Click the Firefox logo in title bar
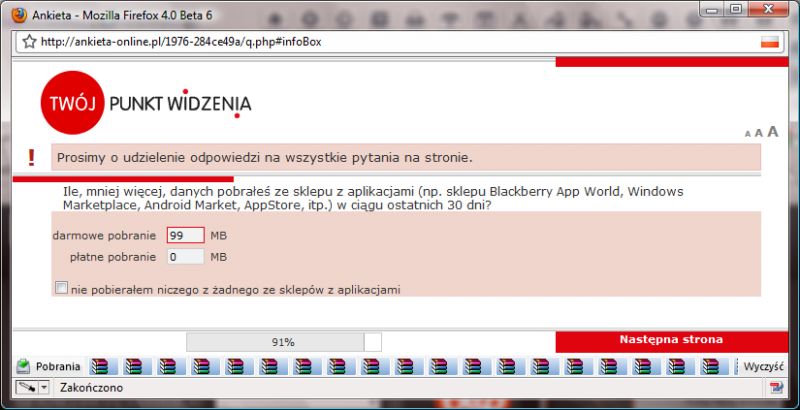Image resolution: width=800 pixels, height=410 pixels. pos(19,15)
